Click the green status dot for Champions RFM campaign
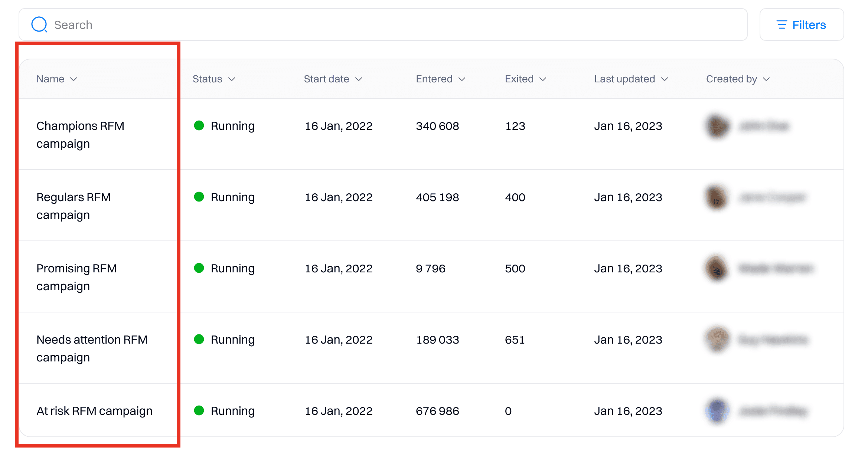The image size is (868, 462). tap(199, 126)
